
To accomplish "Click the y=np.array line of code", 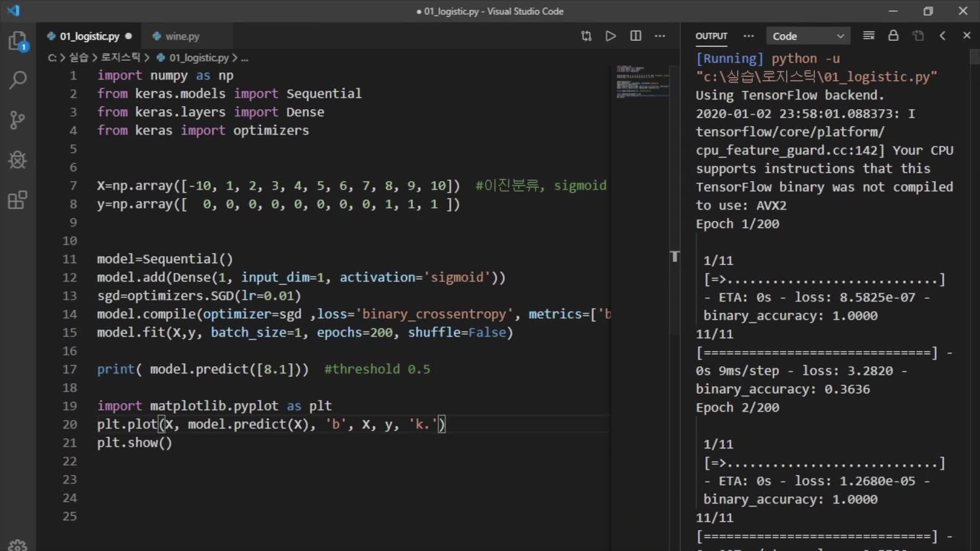I will (278, 204).
